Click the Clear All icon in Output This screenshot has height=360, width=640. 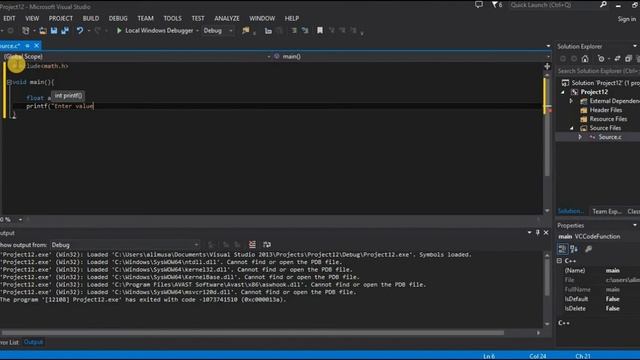pyautogui.click(x=252, y=244)
